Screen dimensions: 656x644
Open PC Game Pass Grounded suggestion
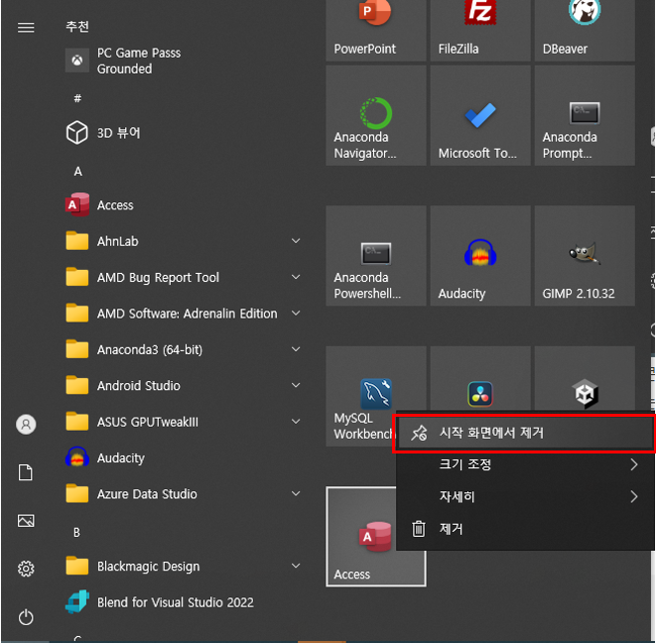coord(183,61)
